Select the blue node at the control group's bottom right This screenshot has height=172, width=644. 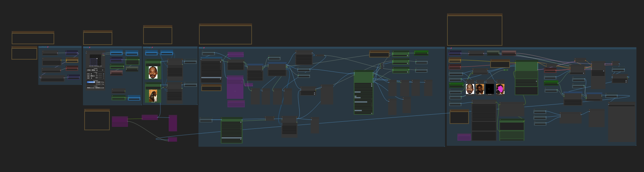coord(134,98)
